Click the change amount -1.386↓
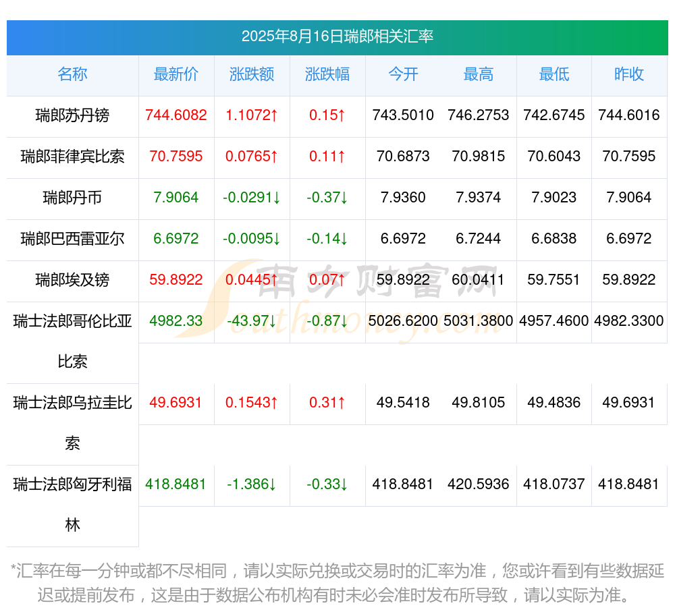Screen dimensions: 675x616 pos(252,484)
